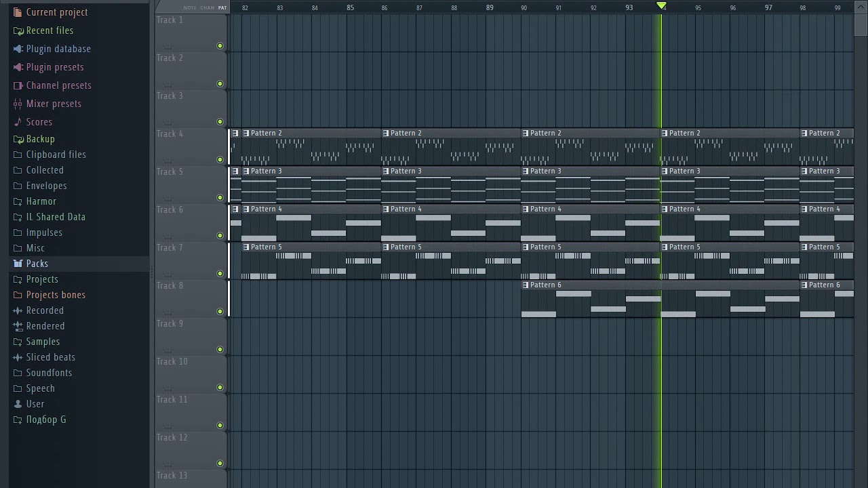Click the Plugin database icon
The image size is (868, 488).
tap(18, 49)
